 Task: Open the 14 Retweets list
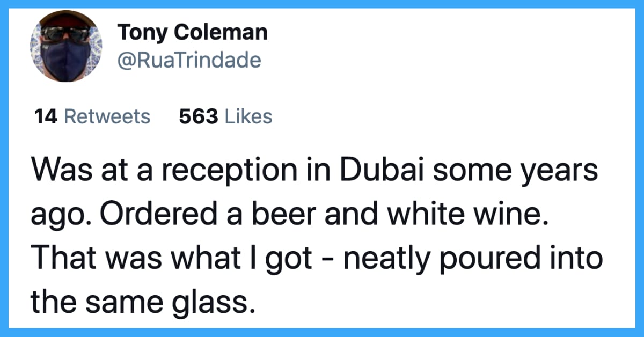92,116
